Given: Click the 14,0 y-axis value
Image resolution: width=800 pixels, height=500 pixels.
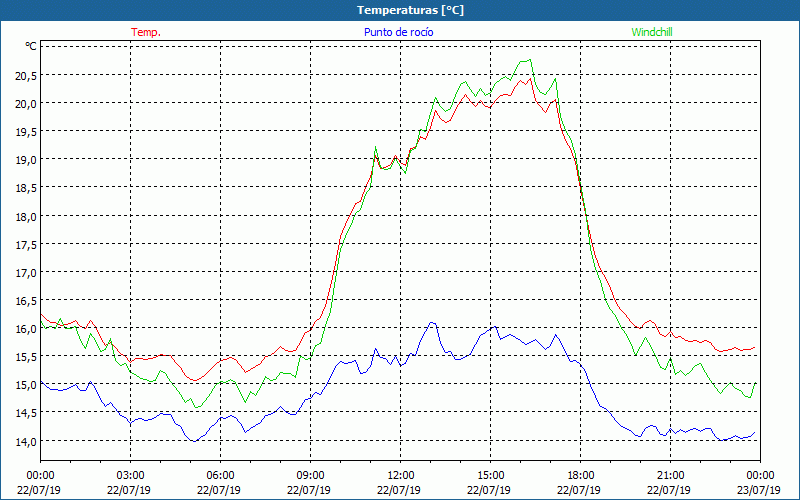Looking at the screenshot, I should [x=26, y=441].
